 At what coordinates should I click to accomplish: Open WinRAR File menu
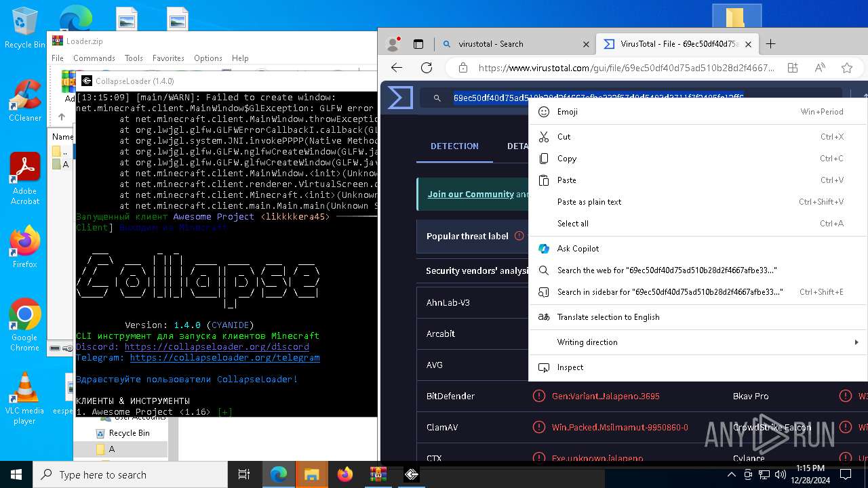[x=58, y=58]
